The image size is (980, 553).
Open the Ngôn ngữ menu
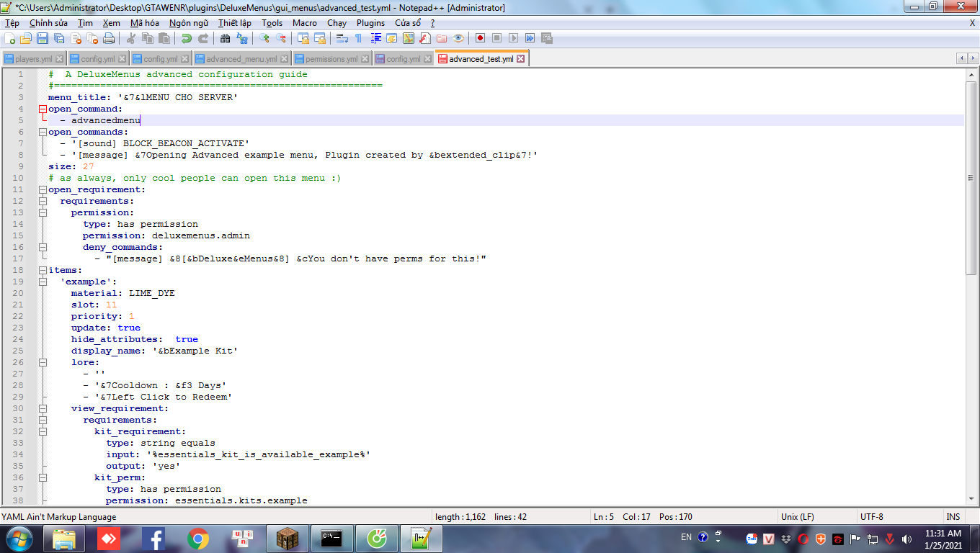[x=189, y=23]
